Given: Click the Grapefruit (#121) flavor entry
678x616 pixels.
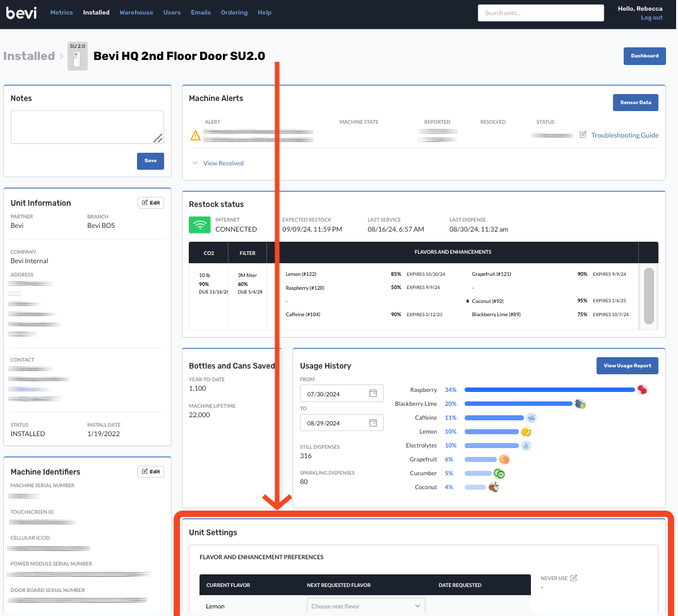Looking at the screenshot, I should (x=491, y=274).
